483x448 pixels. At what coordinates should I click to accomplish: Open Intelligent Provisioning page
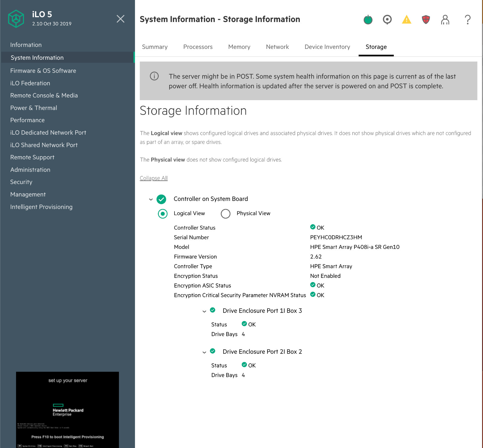pyautogui.click(x=41, y=207)
